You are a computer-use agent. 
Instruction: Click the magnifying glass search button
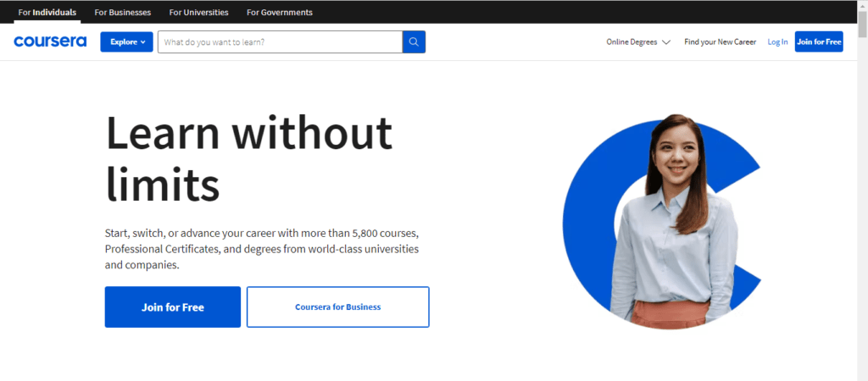click(414, 42)
